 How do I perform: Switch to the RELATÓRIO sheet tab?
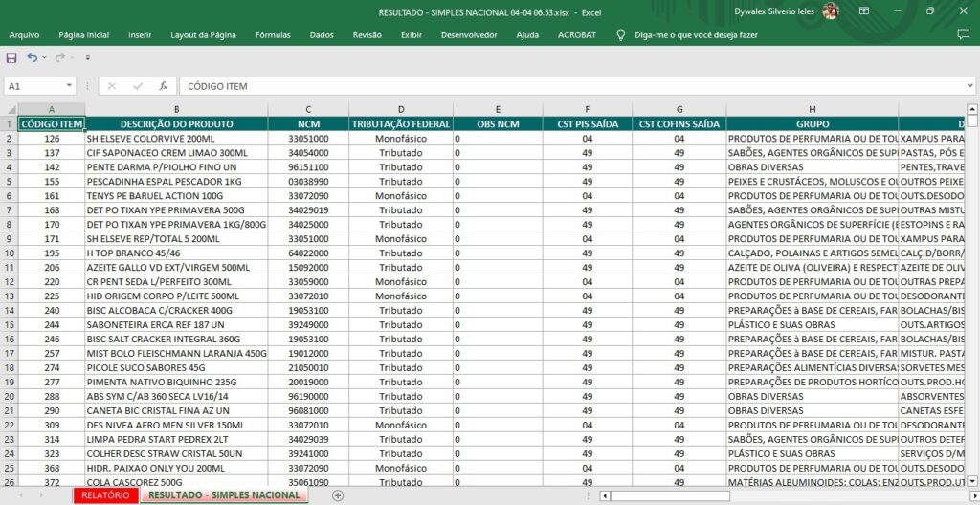click(105, 495)
